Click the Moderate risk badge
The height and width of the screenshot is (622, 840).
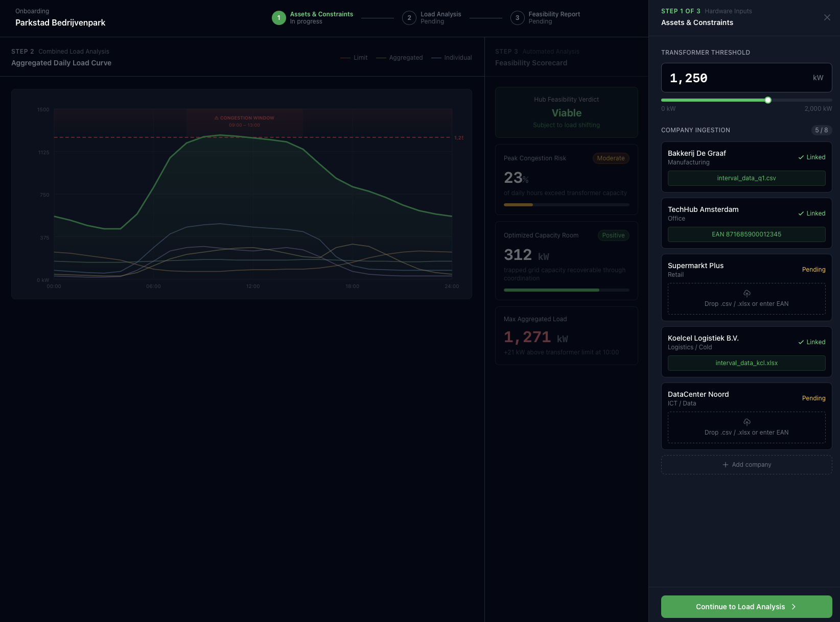point(611,158)
